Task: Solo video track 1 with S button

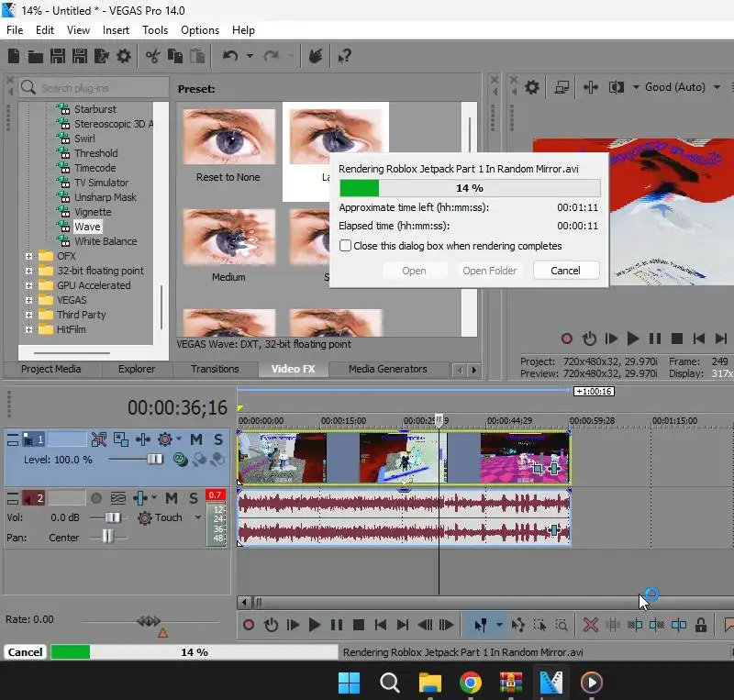Action: 218,439
